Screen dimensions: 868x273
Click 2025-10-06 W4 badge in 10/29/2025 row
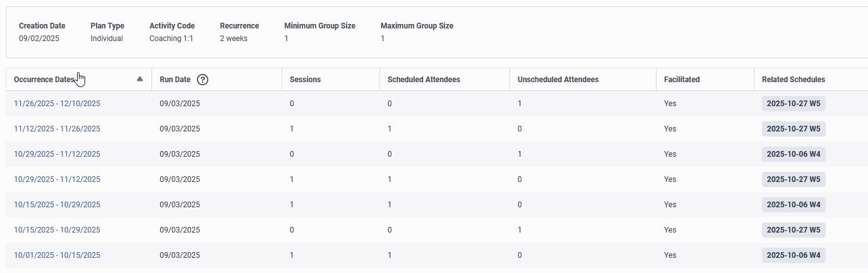click(794, 154)
